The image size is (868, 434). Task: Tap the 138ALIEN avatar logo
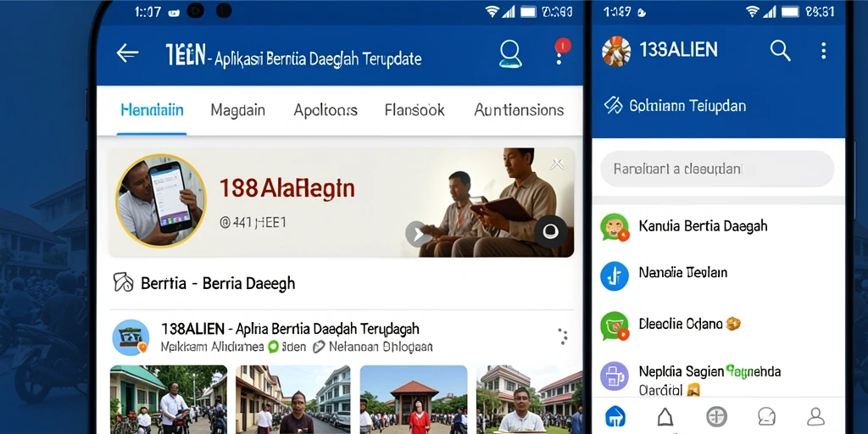tap(616, 51)
